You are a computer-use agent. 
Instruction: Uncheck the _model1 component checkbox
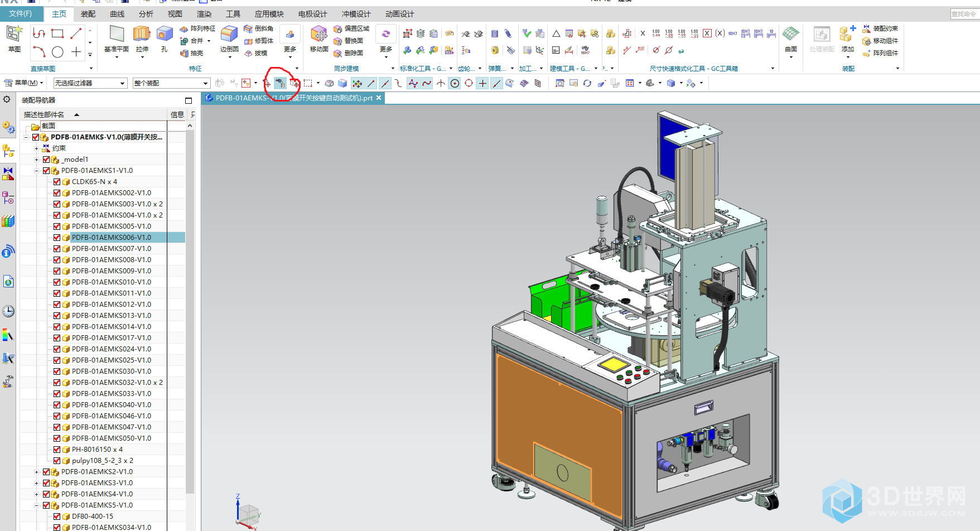(x=46, y=160)
